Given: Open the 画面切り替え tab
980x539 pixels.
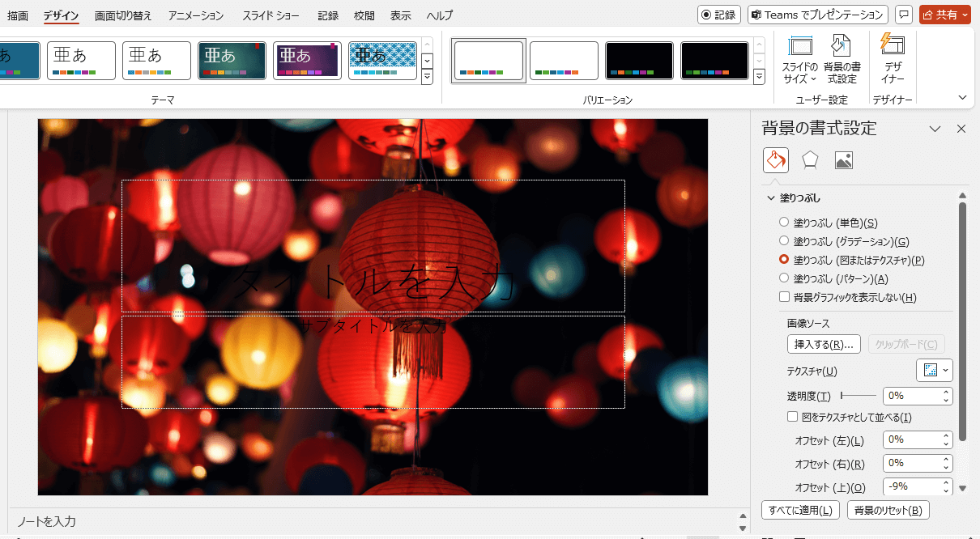Looking at the screenshot, I should (123, 15).
